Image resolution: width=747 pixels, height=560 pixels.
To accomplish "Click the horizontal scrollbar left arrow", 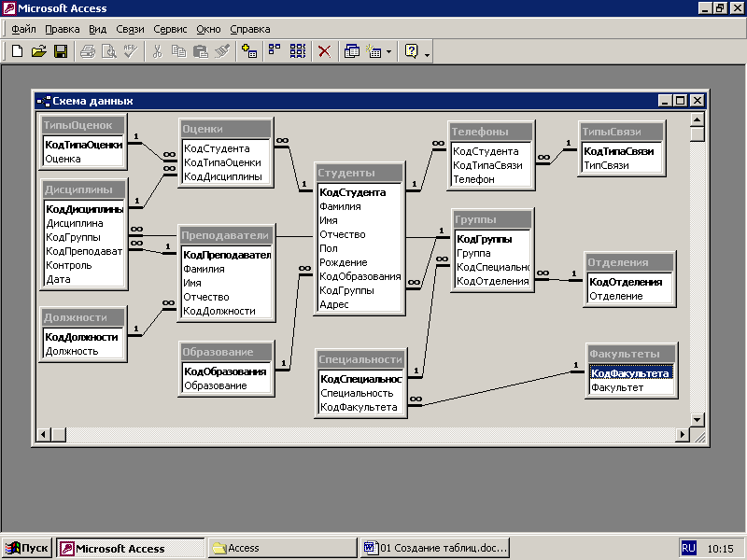I will (44, 434).
